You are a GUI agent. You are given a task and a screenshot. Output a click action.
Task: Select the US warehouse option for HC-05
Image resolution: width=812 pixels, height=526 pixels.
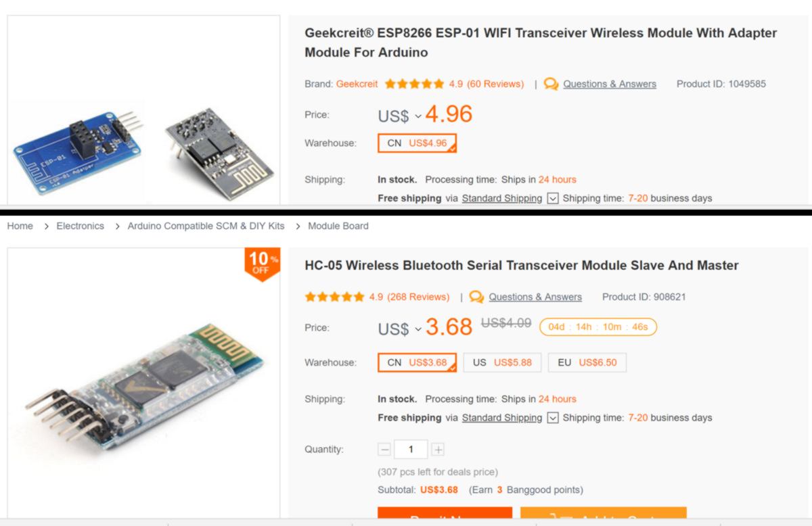[501, 362]
